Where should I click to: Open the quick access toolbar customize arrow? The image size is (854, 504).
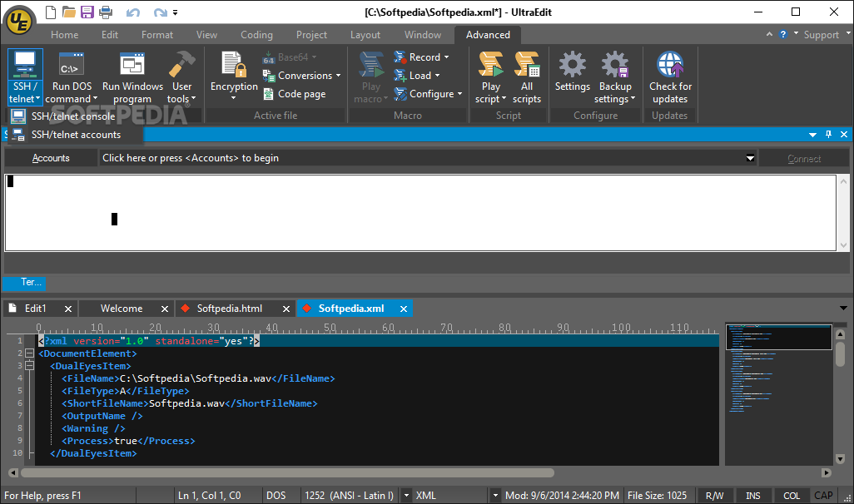pos(176,12)
